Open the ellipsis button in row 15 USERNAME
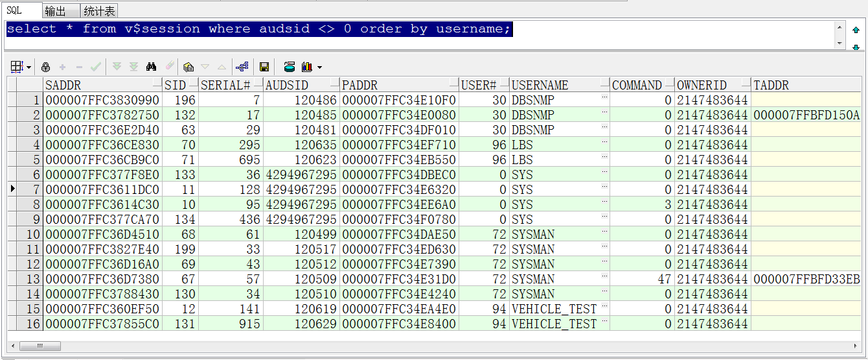The image size is (868, 360). 604,307
